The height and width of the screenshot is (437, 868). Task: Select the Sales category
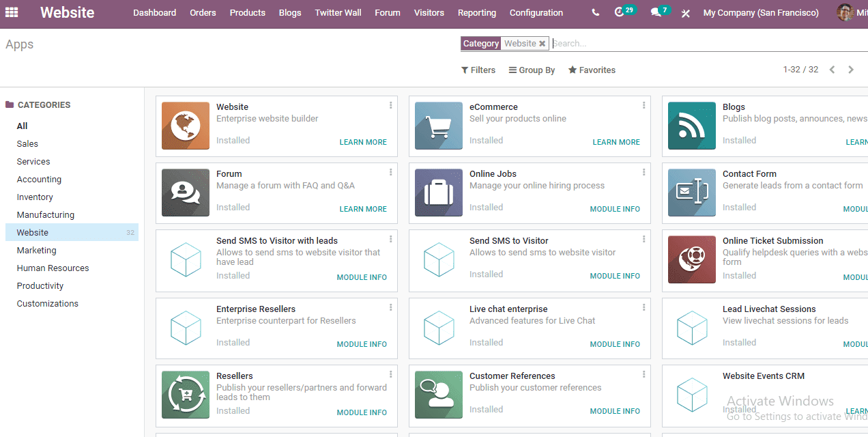point(27,144)
